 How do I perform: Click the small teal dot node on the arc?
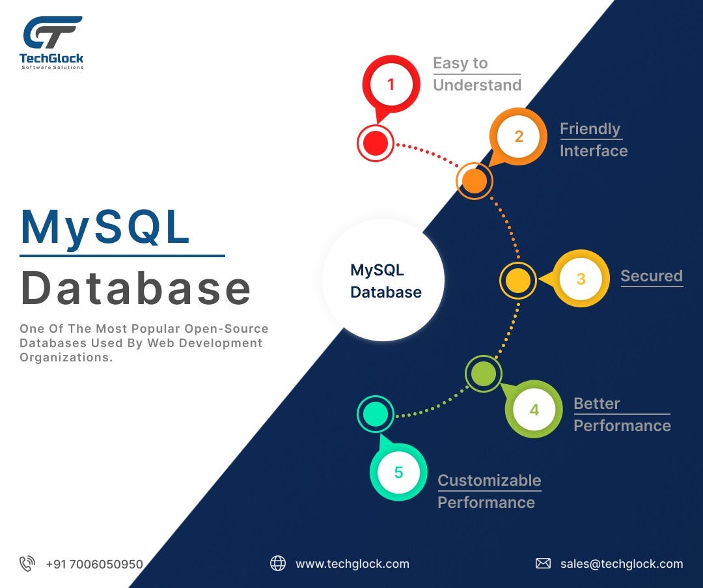[x=376, y=413]
